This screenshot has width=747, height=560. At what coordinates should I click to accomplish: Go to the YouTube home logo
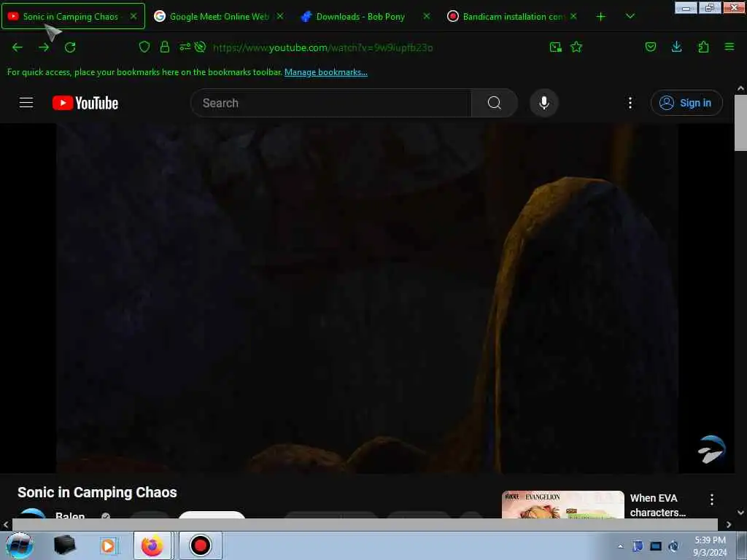click(85, 103)
